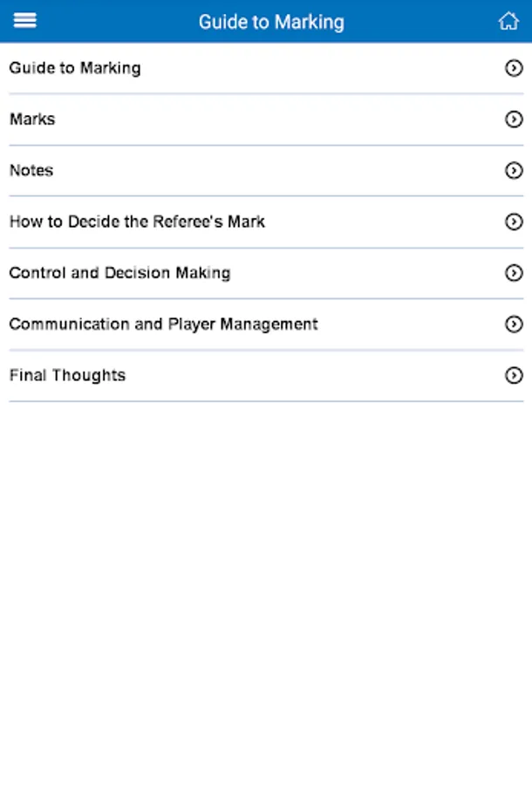Open How to Decide the Referee's Mark

[x=266, y=222]
